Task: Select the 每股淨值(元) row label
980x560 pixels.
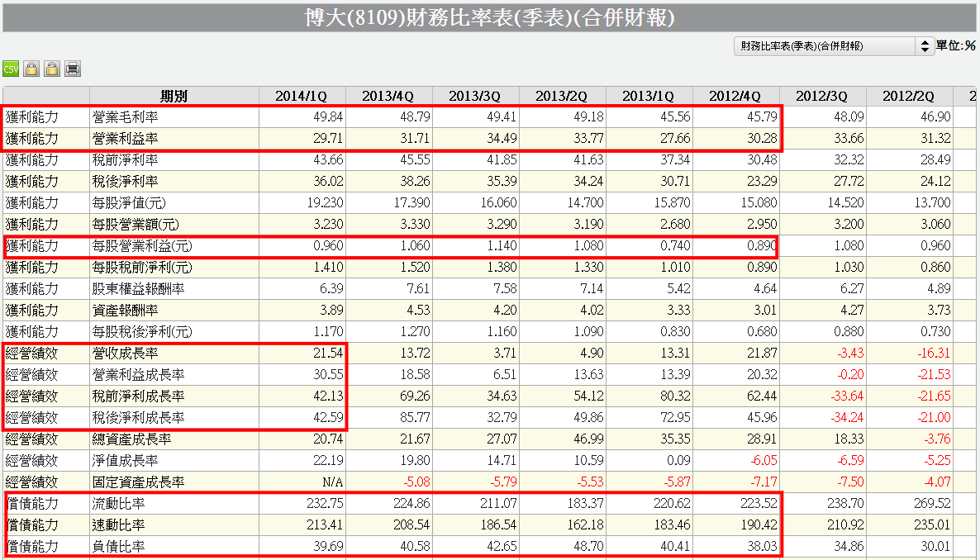Action: pyautogui.click(x=129, y=202)
